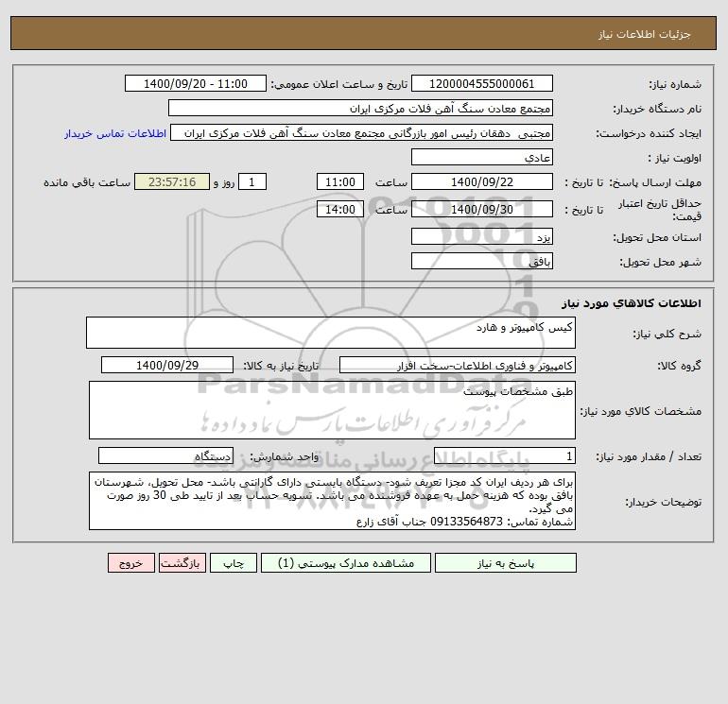Click announcement date field 1400/09/20 - 11:00
Image resolution: width=728 pixels, height=704 pixels.
click(x=196, y=83)
